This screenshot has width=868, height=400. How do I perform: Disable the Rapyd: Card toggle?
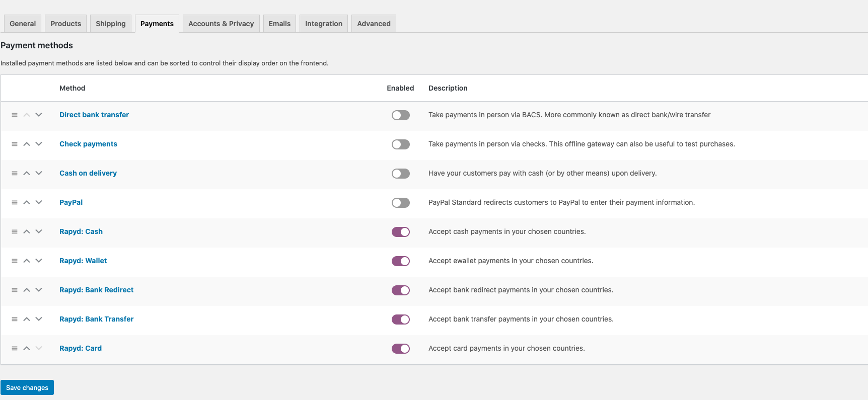[400, 349]
